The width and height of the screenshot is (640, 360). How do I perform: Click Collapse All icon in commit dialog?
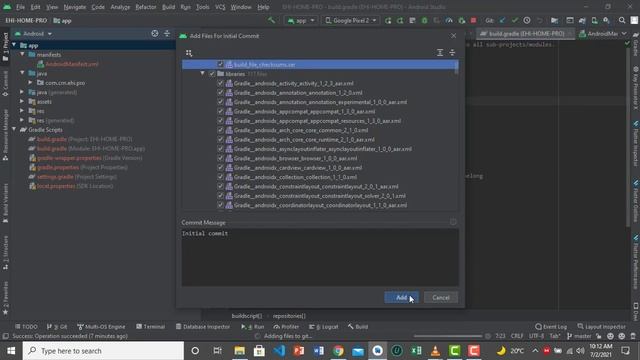click(452, 52)
